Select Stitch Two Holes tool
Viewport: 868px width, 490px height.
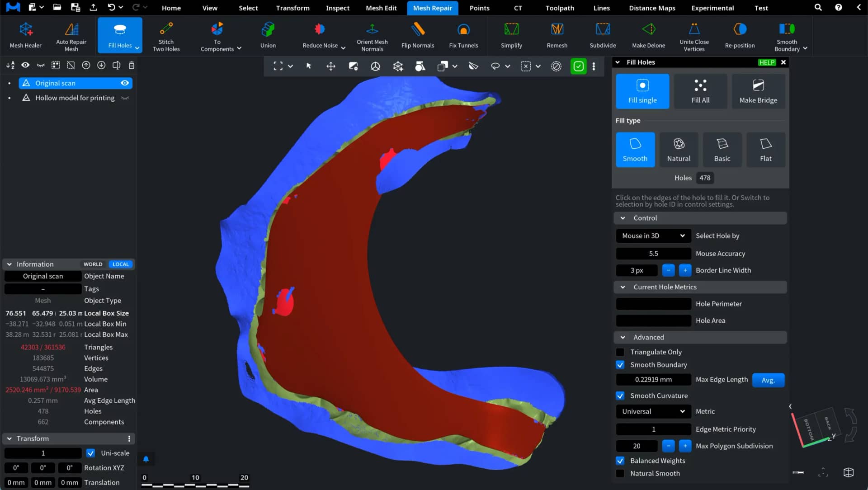coord(166,35)
